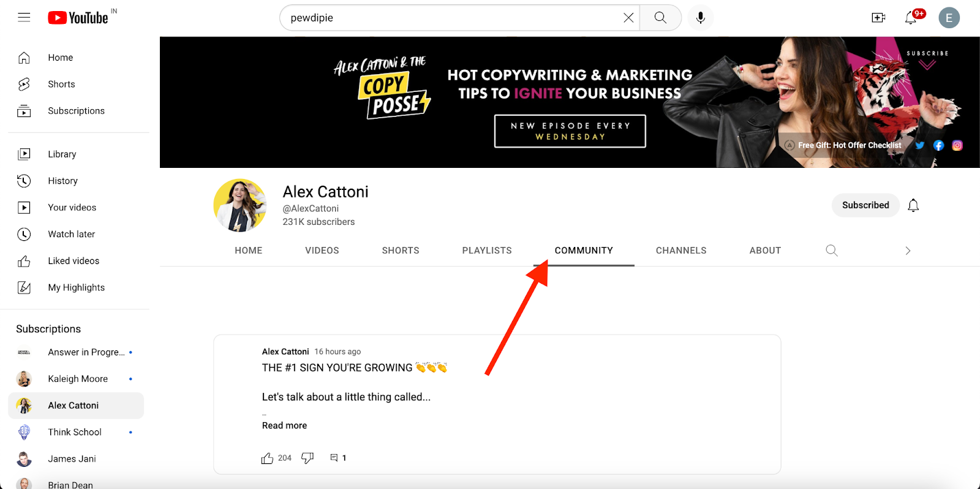Toggle the channel notification bell
The image size is (980, 489).
(913, 205)
